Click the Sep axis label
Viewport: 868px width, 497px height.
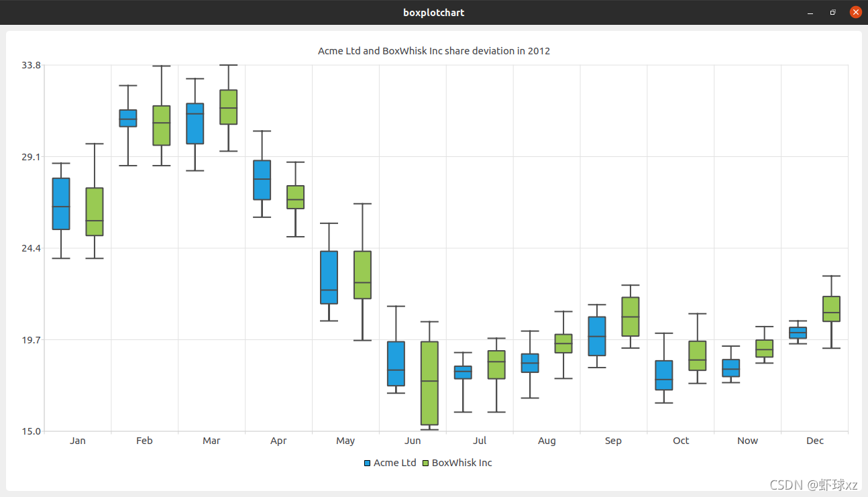(613, 441)
